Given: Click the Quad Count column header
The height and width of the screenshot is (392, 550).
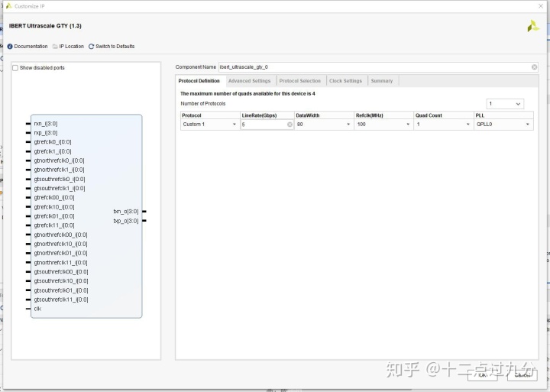Looking at the screenshot, I should click(x=444, y=115).
